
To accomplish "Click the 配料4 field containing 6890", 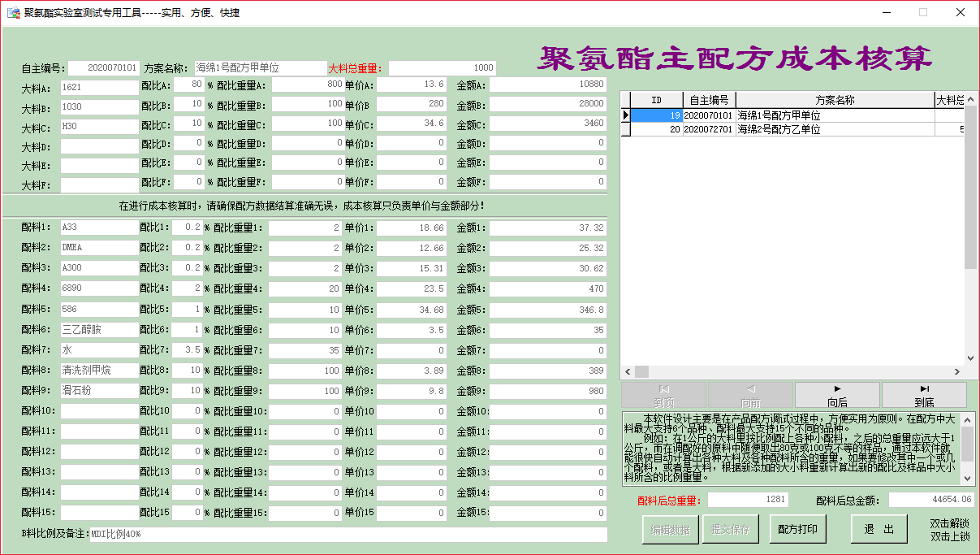I will (x=98, y=289).
